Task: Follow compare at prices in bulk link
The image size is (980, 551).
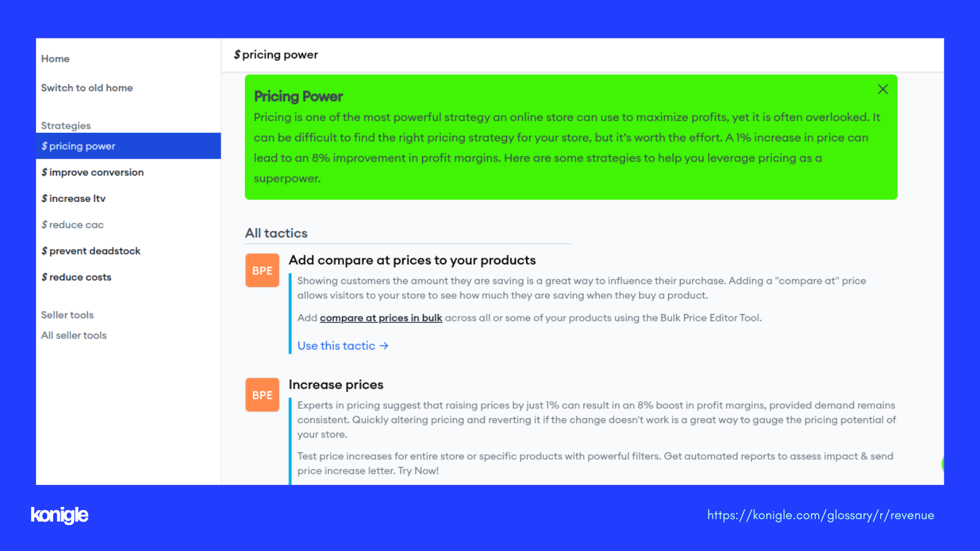Action: (381, 318)
